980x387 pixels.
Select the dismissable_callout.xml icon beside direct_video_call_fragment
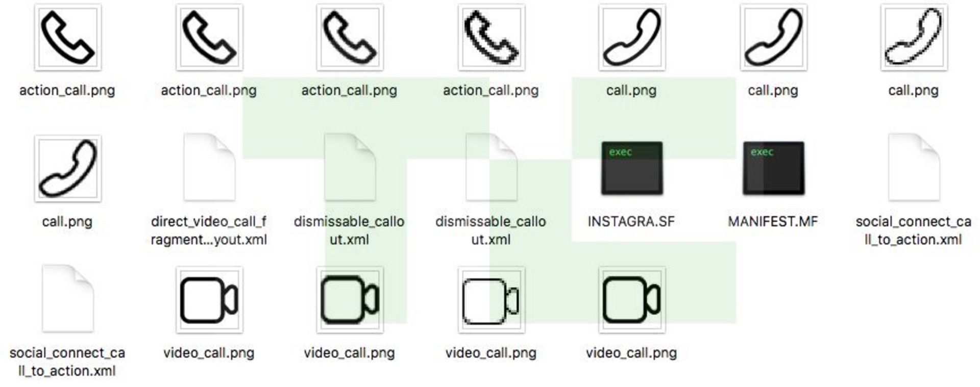tap(350, 167)
